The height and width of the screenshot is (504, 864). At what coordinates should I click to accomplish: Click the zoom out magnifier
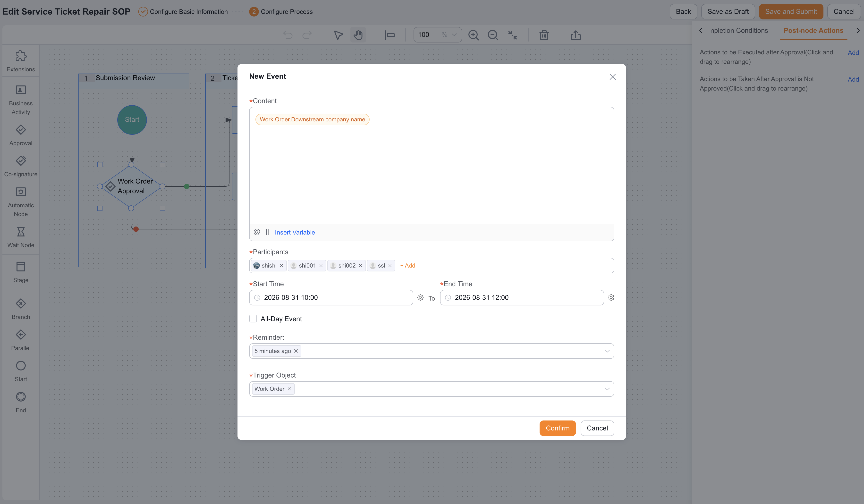tap(493, 35)
